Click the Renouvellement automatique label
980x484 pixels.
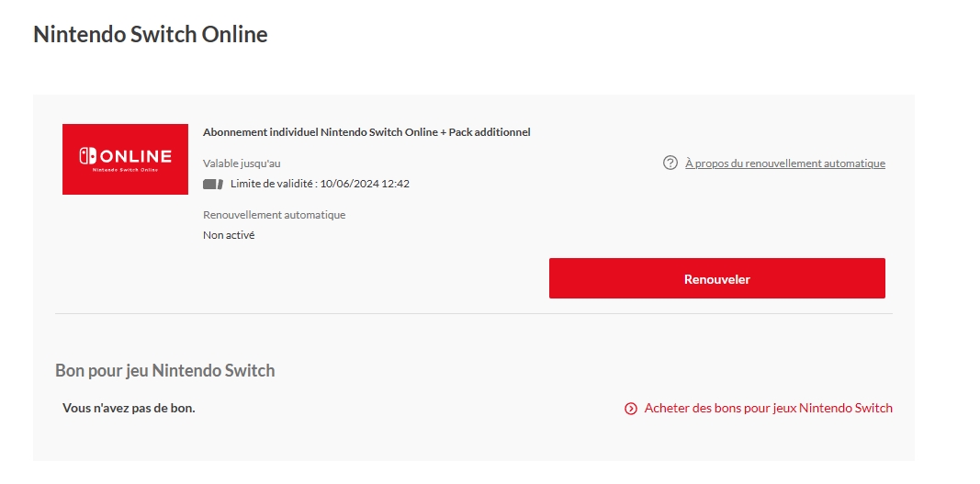pyautogui.click(x=274, y=215)
